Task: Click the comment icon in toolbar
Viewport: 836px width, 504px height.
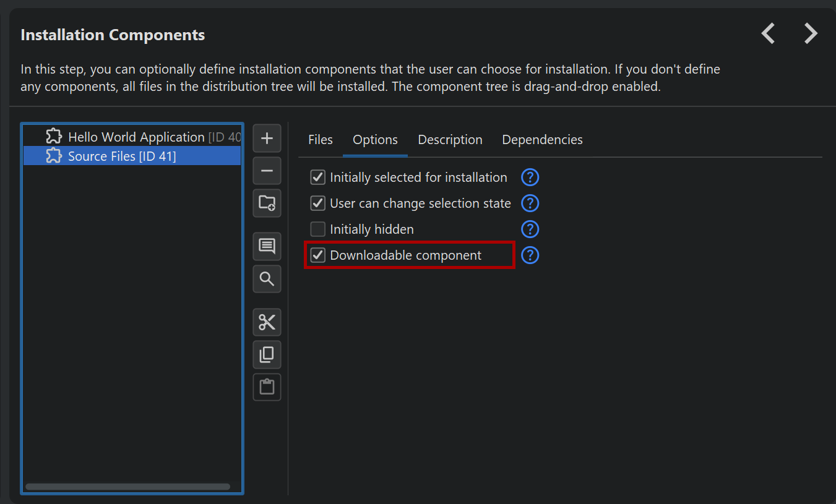Action: pos(267,247)
